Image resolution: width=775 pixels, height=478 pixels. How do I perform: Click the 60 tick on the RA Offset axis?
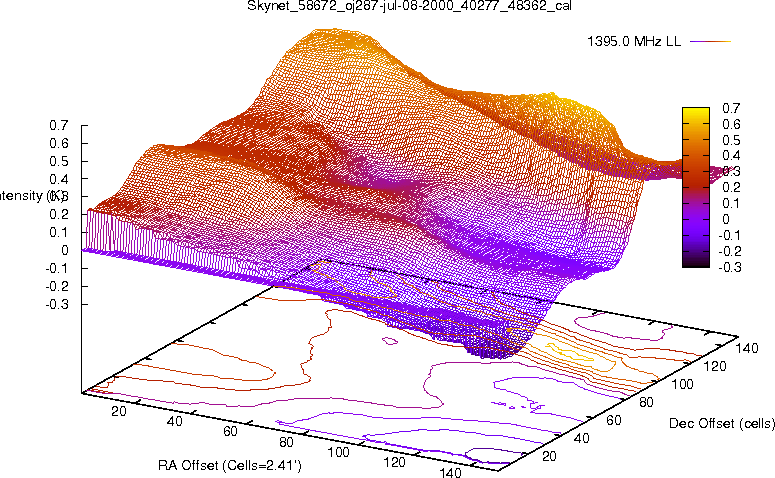(x=230, y=431)
